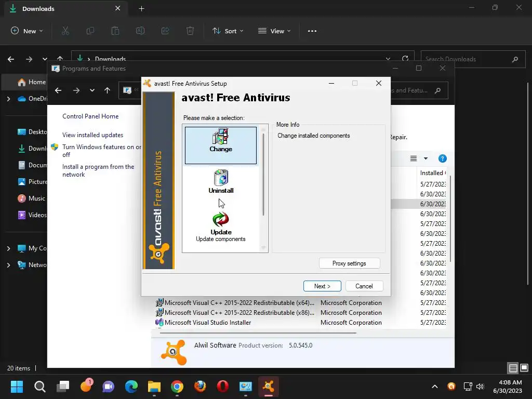Open Firefox from taskbar
Viewport: 532px width, 399px height.
tap(200, 387)
